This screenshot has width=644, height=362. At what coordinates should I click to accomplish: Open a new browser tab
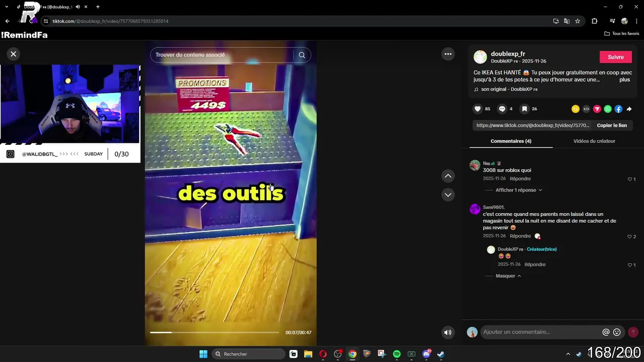tap(98, 7)
